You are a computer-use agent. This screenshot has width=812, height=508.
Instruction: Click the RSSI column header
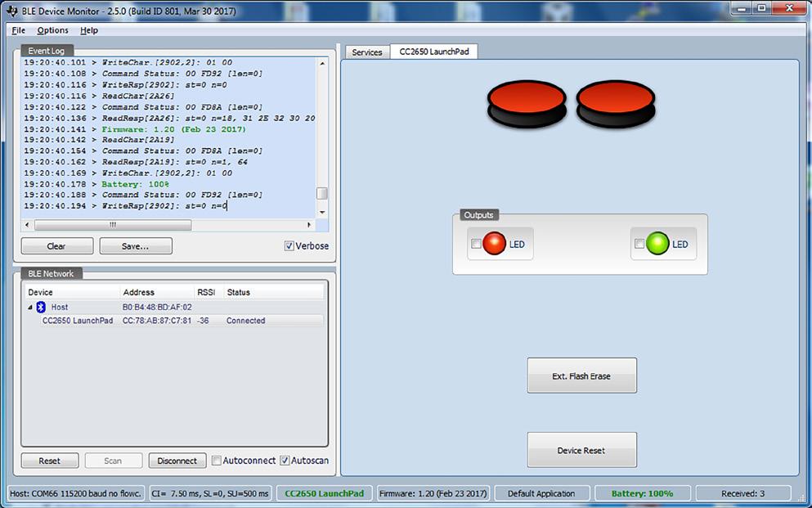point(209,292)
